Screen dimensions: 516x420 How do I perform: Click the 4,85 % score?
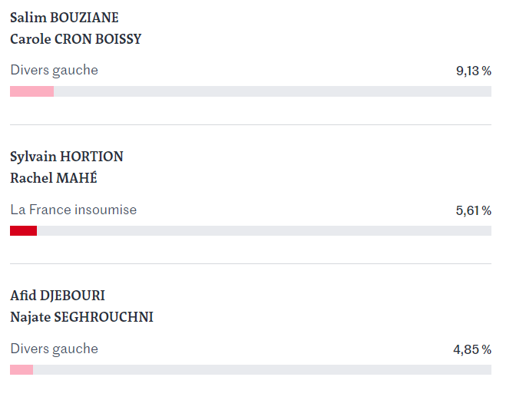[472, 349]
